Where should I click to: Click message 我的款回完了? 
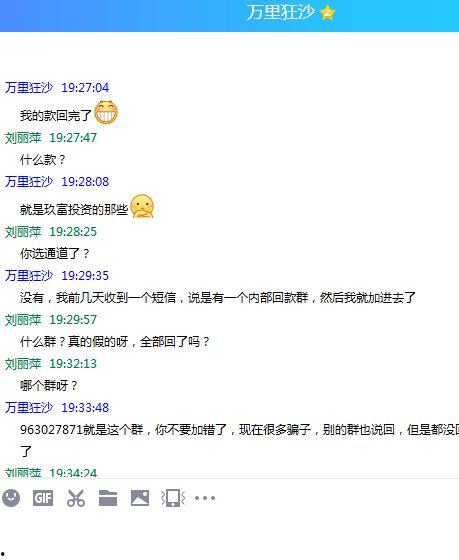pos(56,116)
